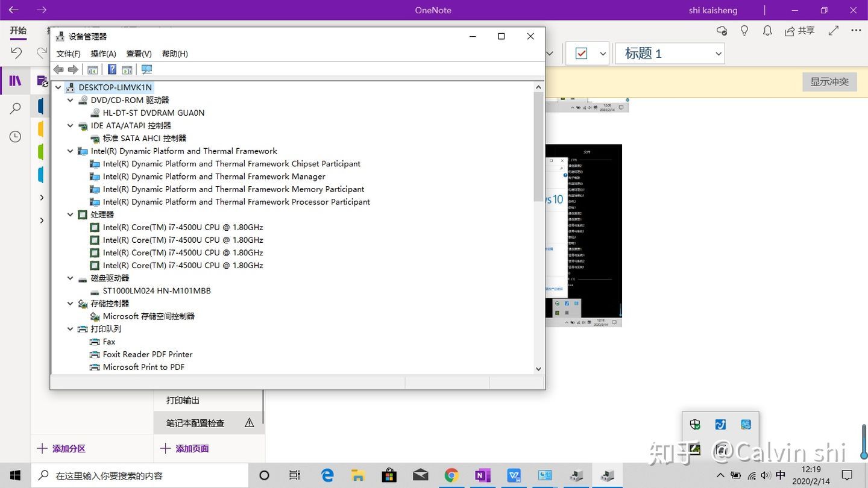Open the blue question-mark Help toolbar icon
The height and width of the screenshot is (488, 868).
coord(112,69)
